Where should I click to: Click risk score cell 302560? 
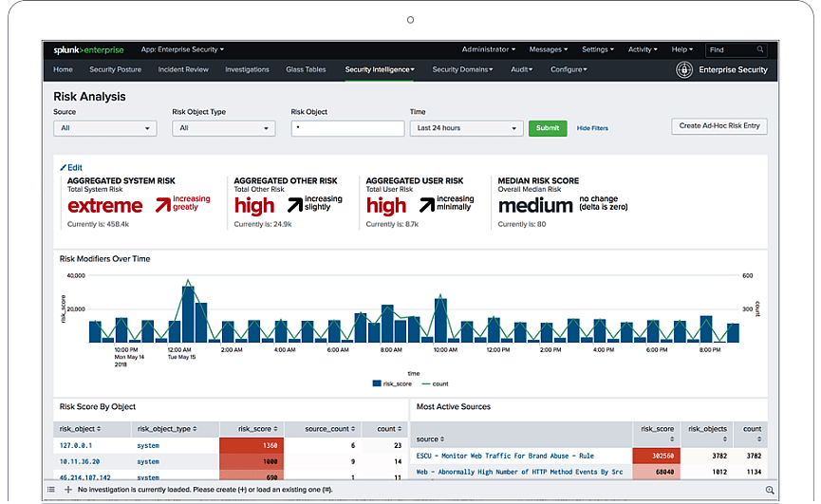(657, 456)
